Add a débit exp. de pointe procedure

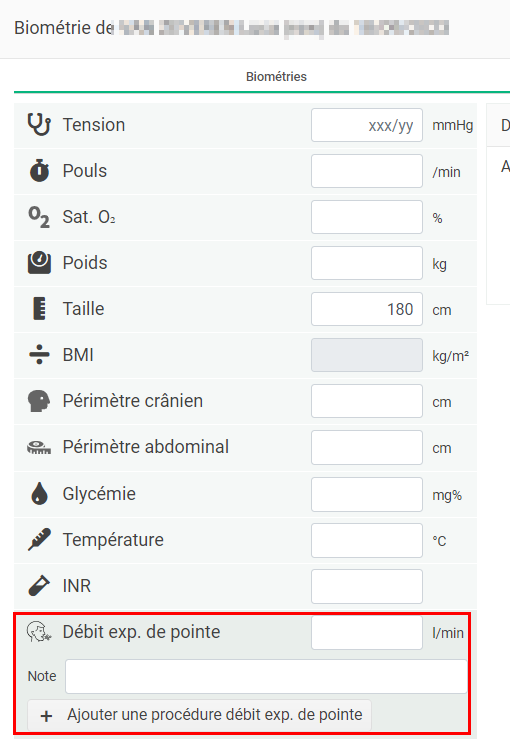(199, 715)
